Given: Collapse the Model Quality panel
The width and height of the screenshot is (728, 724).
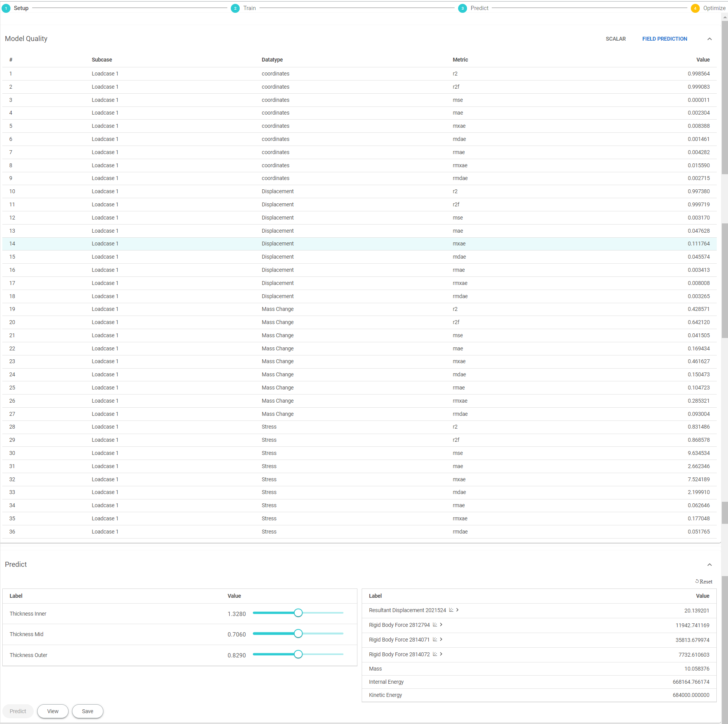Looking at the screenshot, I should 709,39.
